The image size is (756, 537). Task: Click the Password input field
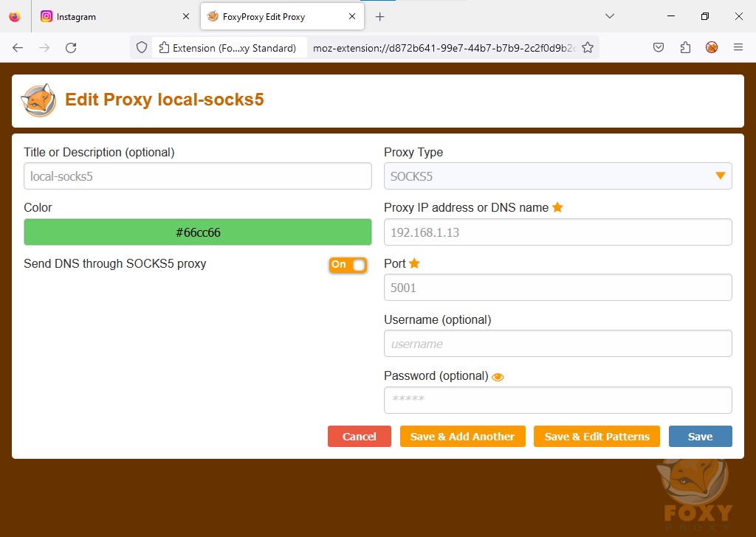tap(558, 400)
